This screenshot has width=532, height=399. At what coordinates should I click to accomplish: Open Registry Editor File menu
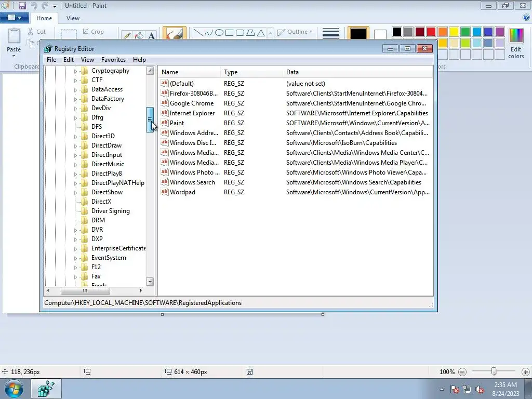(x=51, y=60)
